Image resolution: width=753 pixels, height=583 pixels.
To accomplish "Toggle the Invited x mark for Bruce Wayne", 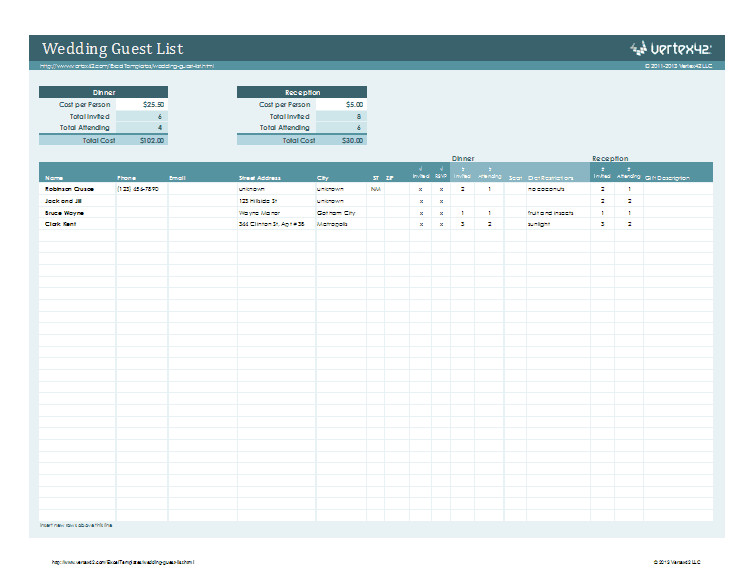I will click(x=421, y=212).
